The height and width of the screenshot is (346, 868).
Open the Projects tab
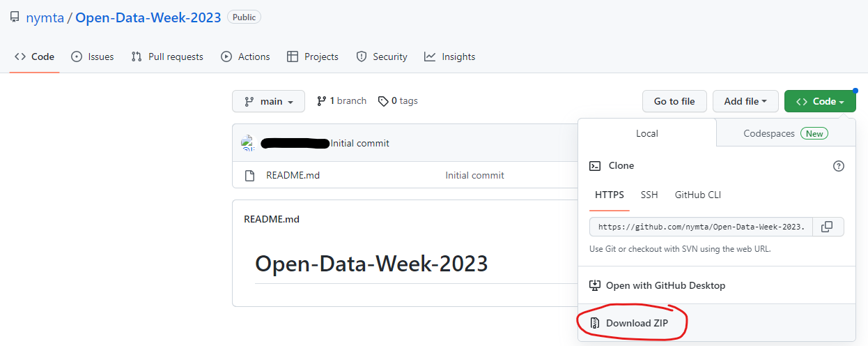(313, 57)
